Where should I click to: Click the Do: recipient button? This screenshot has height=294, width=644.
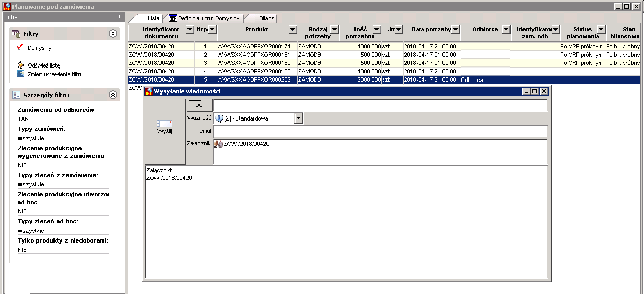click(200, 105)
